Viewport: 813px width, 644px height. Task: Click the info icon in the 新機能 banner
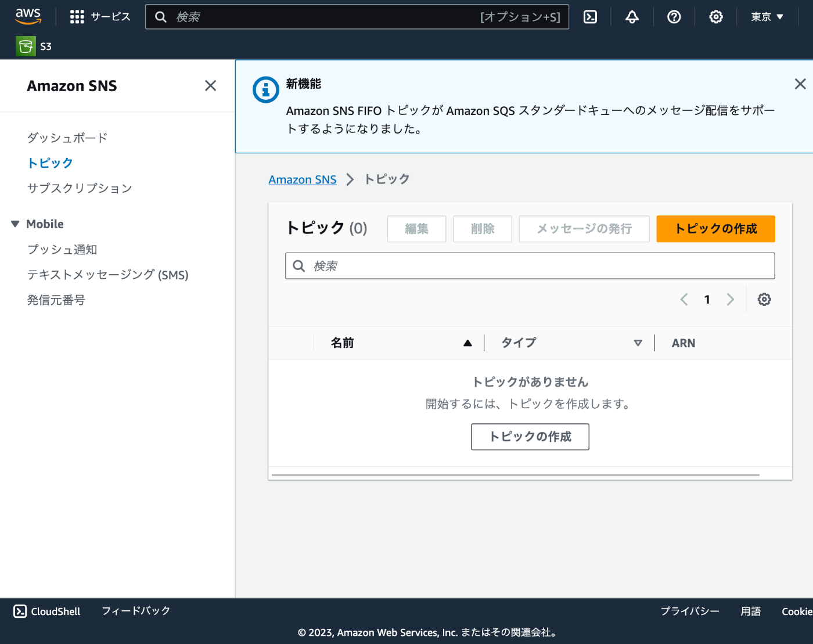click(266, 89)
